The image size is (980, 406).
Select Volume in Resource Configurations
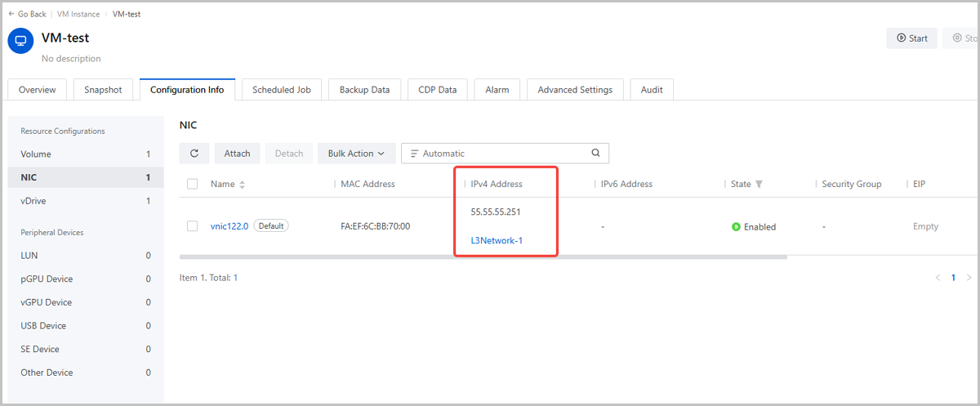click(36, 154)
